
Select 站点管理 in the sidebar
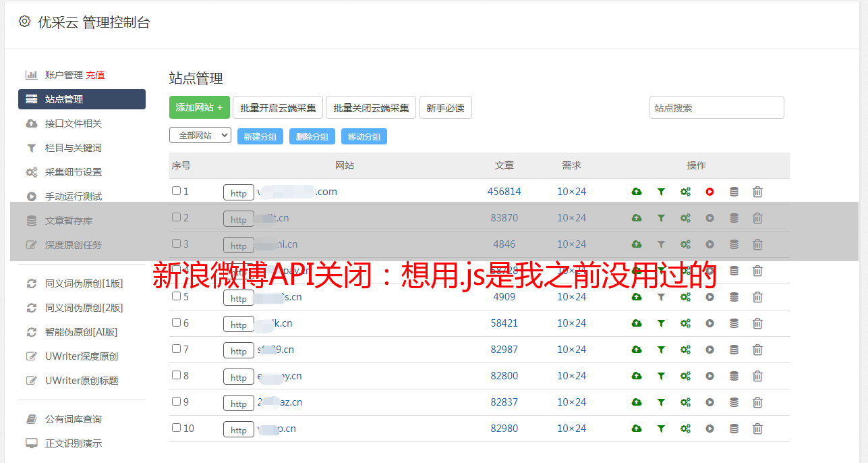click(x=82, y=99)
